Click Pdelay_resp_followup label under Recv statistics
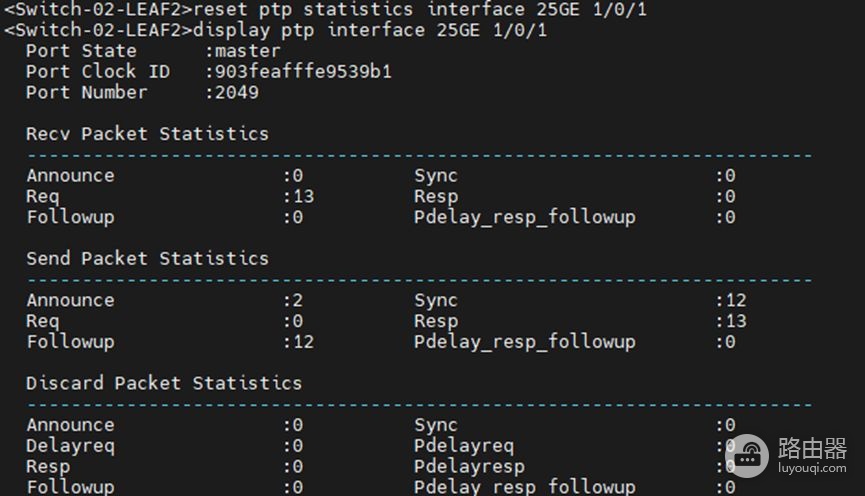865x496 pixels. (525, 217)
